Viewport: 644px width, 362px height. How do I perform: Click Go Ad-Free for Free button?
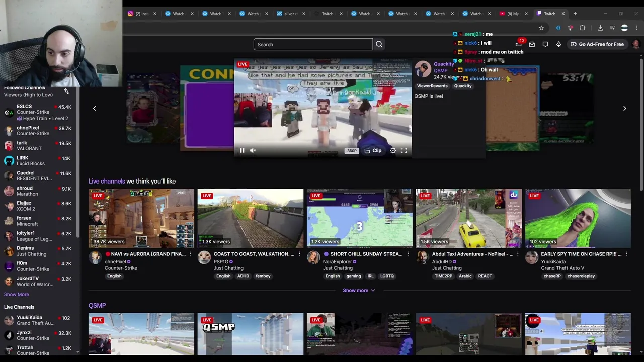coord(597,44)
